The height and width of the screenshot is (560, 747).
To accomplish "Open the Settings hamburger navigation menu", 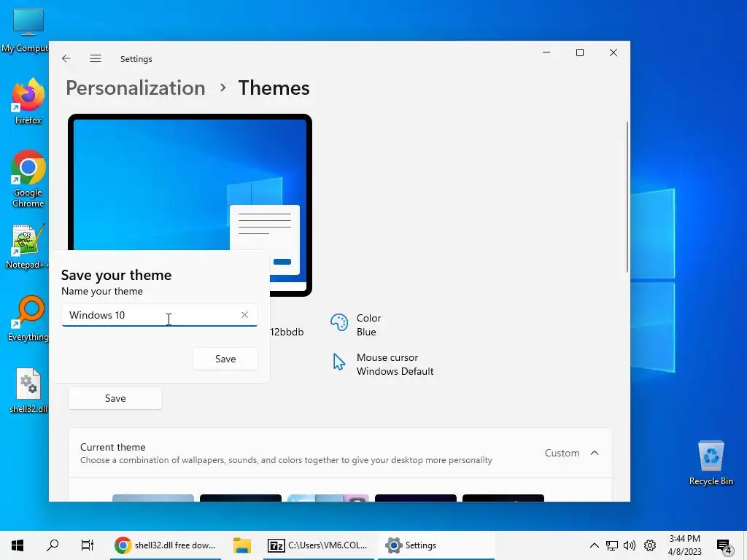I will 96,58.
